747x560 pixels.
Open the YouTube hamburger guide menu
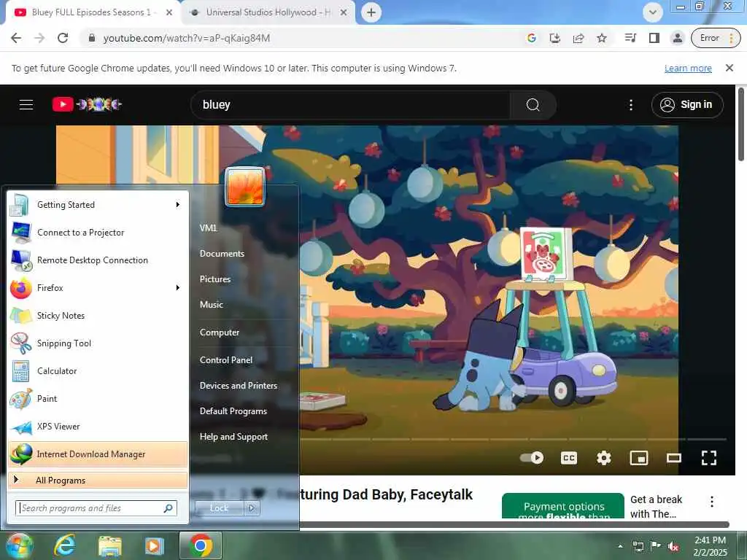[26, 104]
